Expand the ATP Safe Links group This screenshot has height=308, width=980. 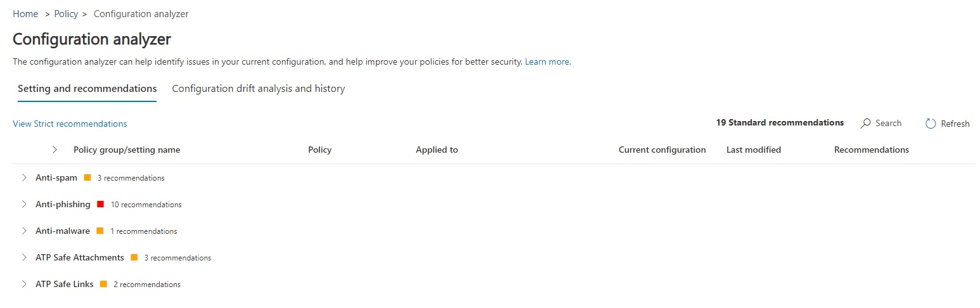[x=24, y=285]
